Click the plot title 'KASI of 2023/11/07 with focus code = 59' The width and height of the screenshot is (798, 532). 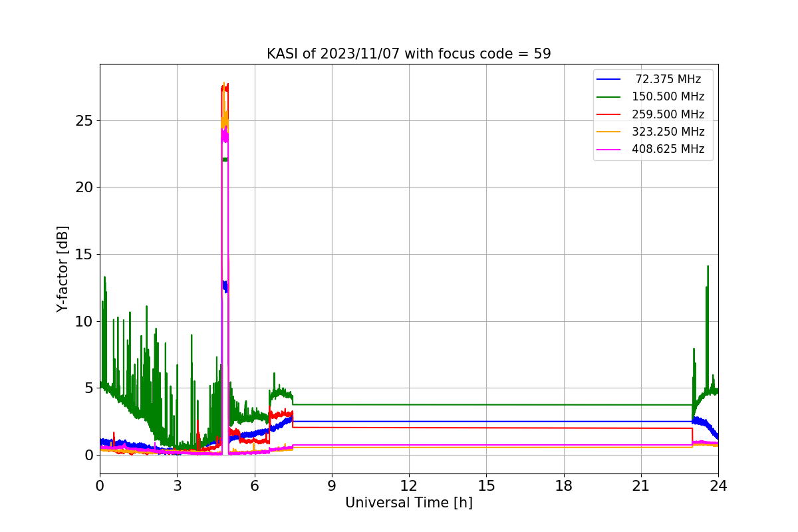click(408, 54)
